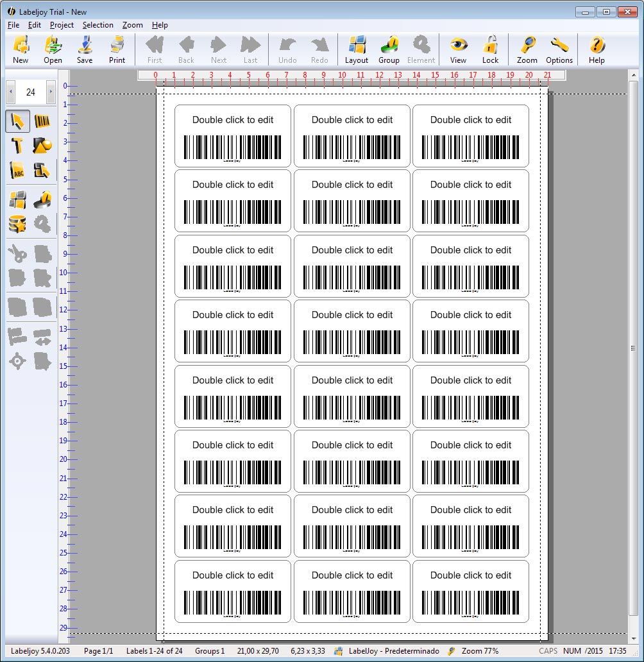Click the group icon in side palette

pos(42,199)
